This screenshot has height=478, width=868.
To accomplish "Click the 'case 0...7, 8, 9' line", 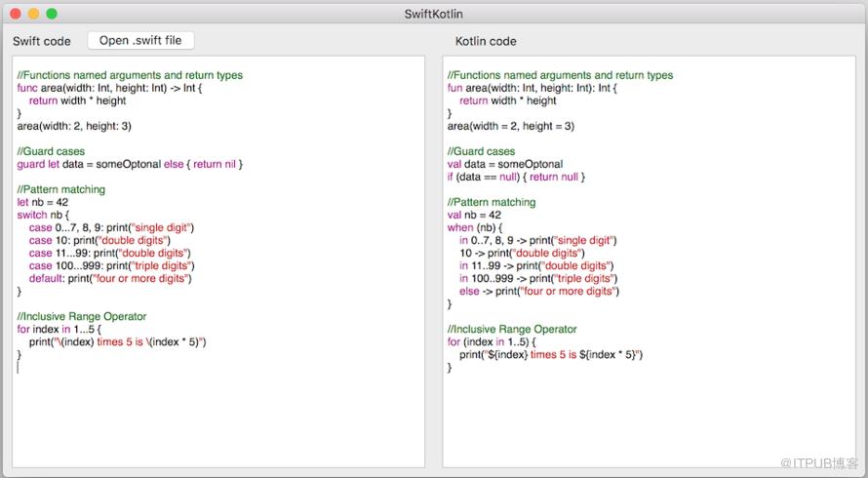I will click(111, 227).
